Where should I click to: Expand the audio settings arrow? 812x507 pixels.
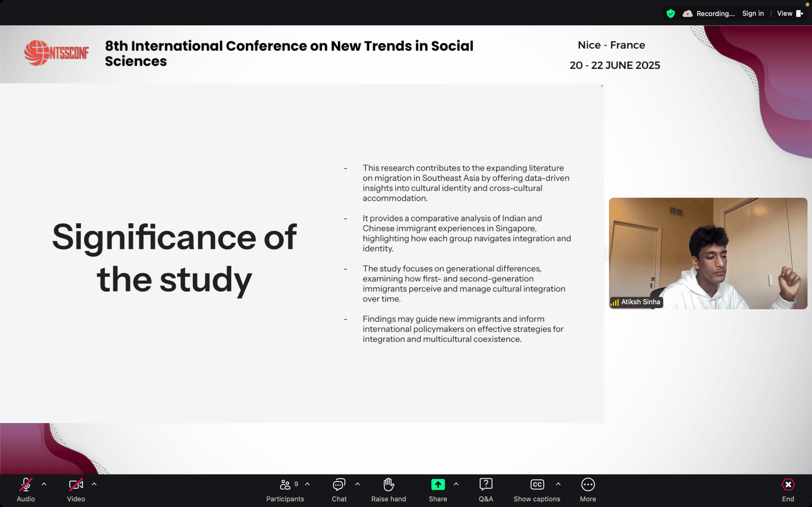click(44, 484)
